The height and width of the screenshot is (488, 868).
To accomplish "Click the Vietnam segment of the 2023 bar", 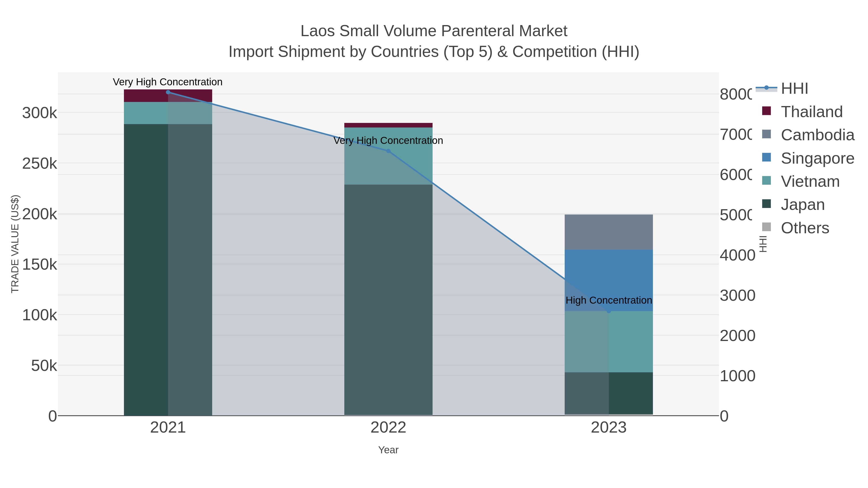I will point(609,342).
